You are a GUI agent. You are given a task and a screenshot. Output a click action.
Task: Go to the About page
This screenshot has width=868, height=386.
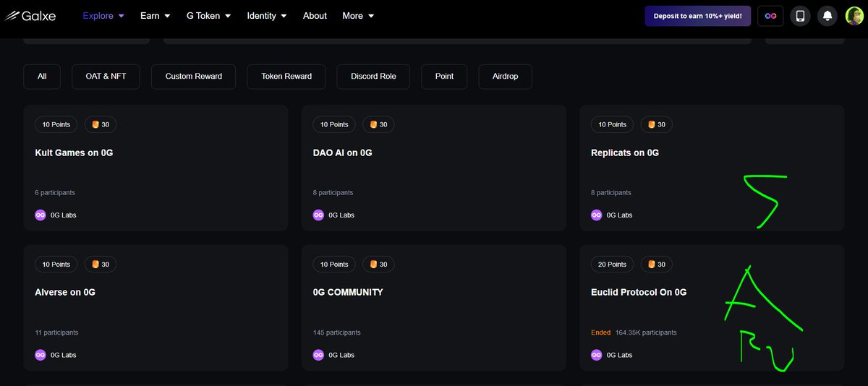[315, 15]
